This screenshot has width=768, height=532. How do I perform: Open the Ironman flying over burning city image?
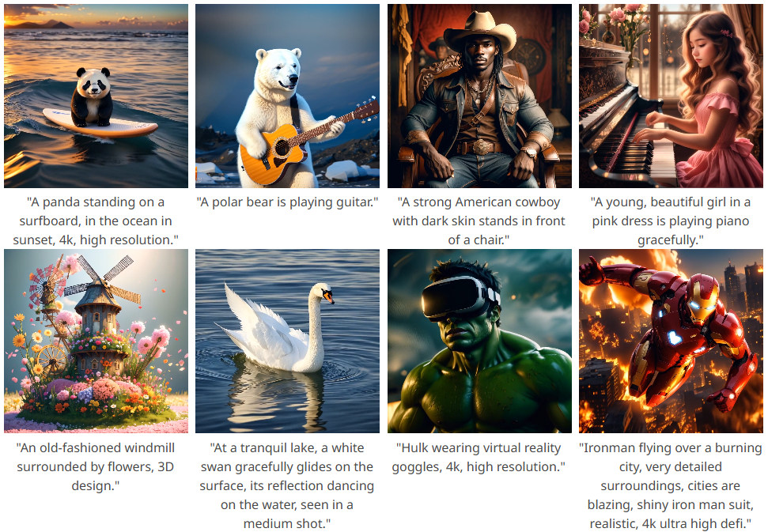[671, 341]
